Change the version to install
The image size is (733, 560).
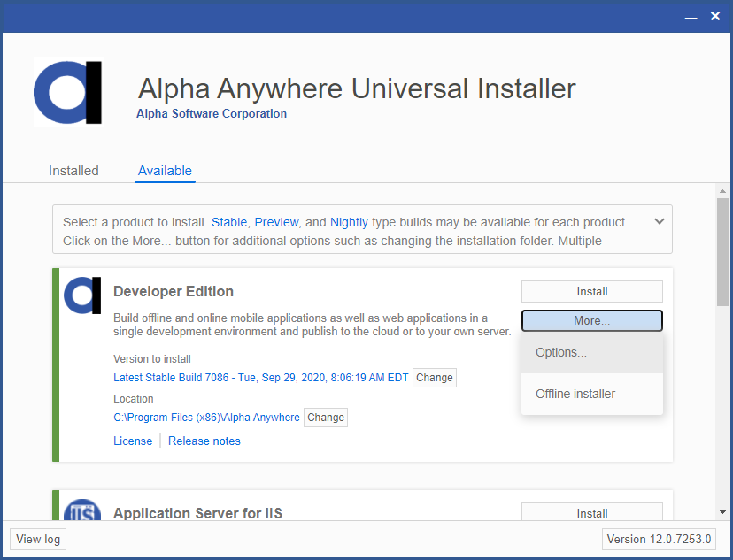tap(435, 378)
